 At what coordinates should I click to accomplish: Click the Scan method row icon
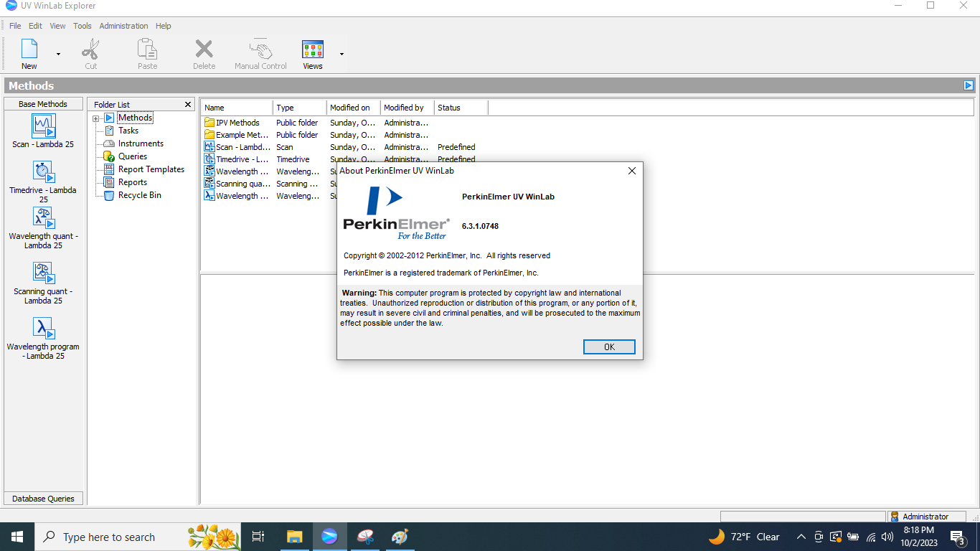[x=209, y=147]
